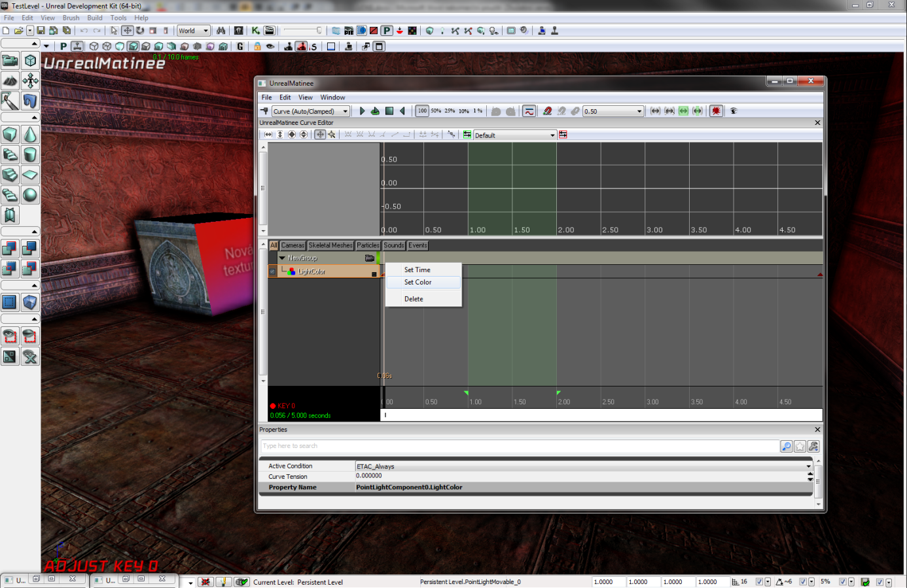This screenshot has height=588, width=907.
Task: Open the Matinee Window menu
Action: pyautogui.click(x=332, y=97)
